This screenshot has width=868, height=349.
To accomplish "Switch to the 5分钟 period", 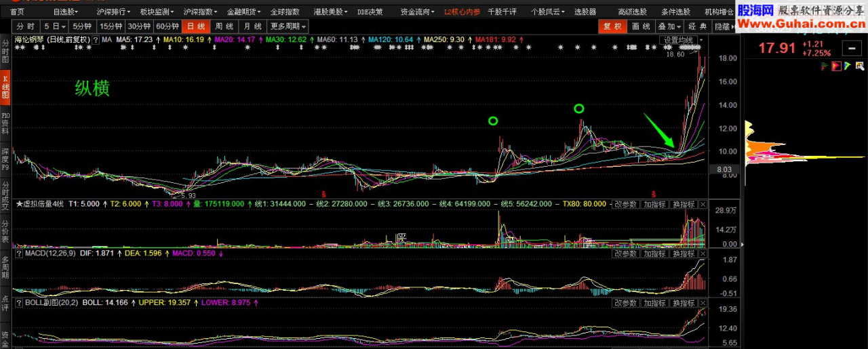I will click(x=83, y=26).
